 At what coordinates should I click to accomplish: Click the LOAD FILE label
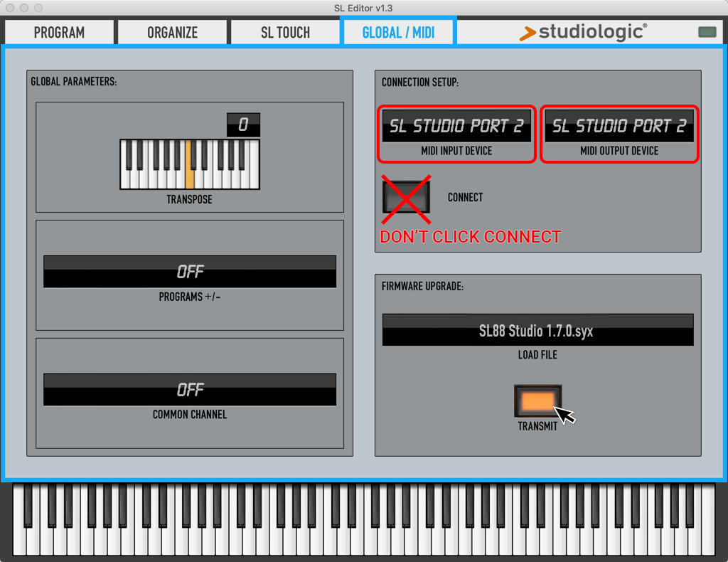[537, 355]
